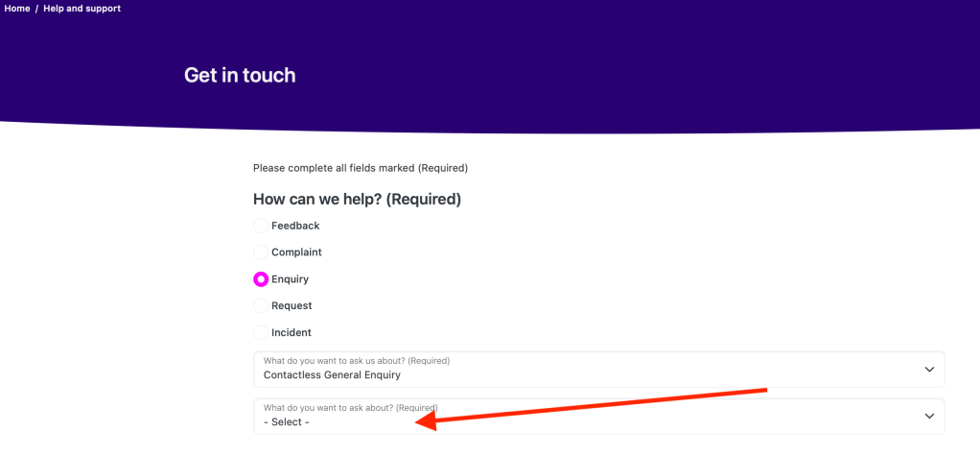Click the selected Enquiry radio circle
Screen dimensions: 980x455
[261, 279]
